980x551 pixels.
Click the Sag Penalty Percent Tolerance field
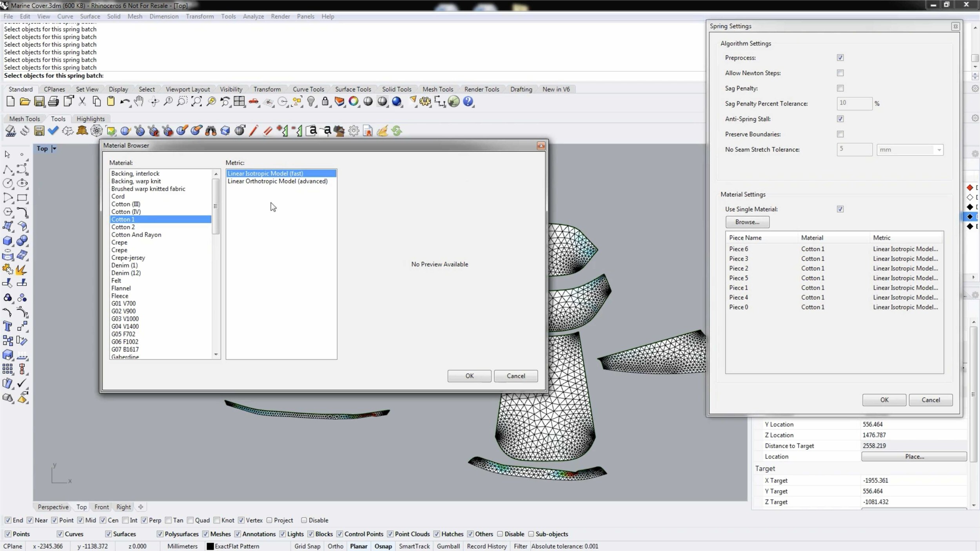pos(855,103)
